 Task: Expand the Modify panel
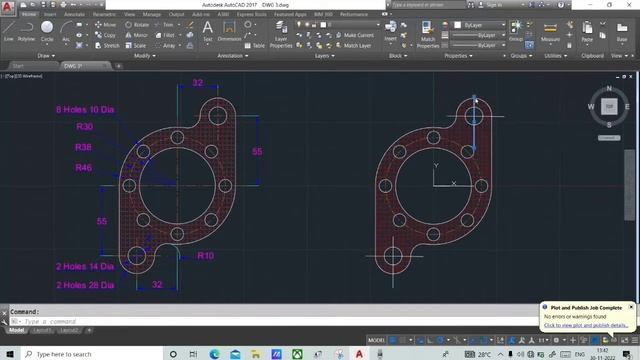(x=144, y=56)
